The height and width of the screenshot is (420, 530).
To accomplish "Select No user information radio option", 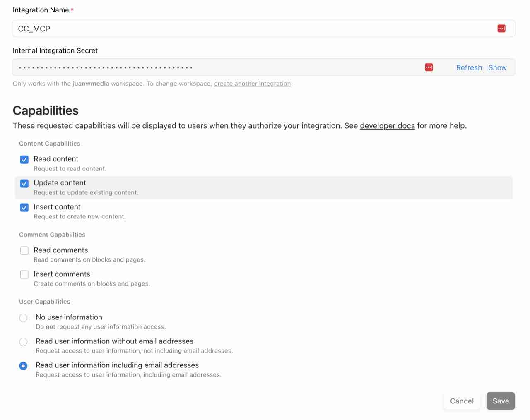I will pyautogui.click(x=24, y=318).
